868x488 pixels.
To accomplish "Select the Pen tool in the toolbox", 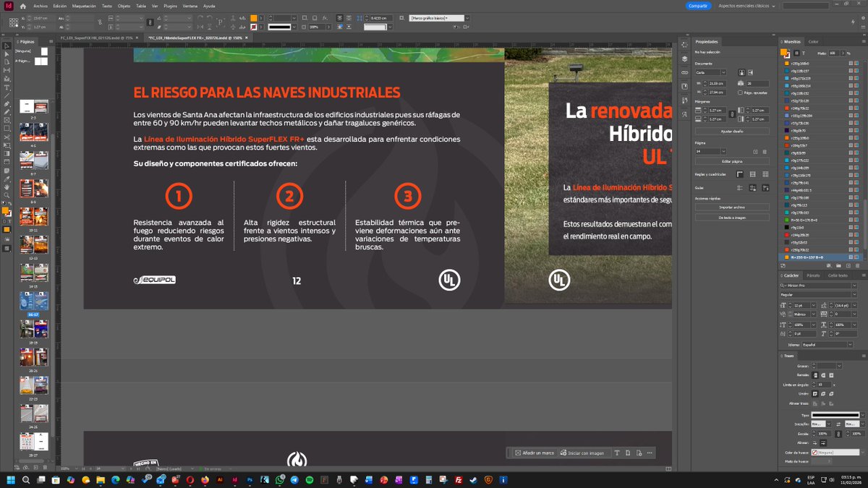I will tap(7, 104).
